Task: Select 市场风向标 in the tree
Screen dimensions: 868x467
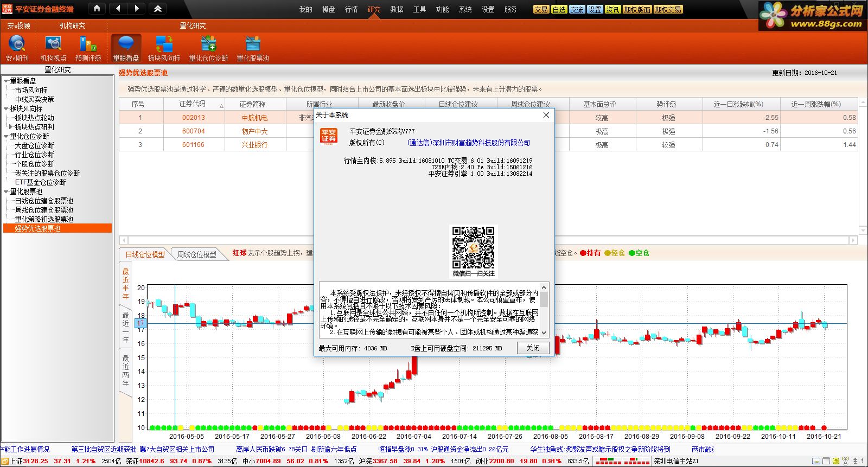Action: (x=31, y=90)
